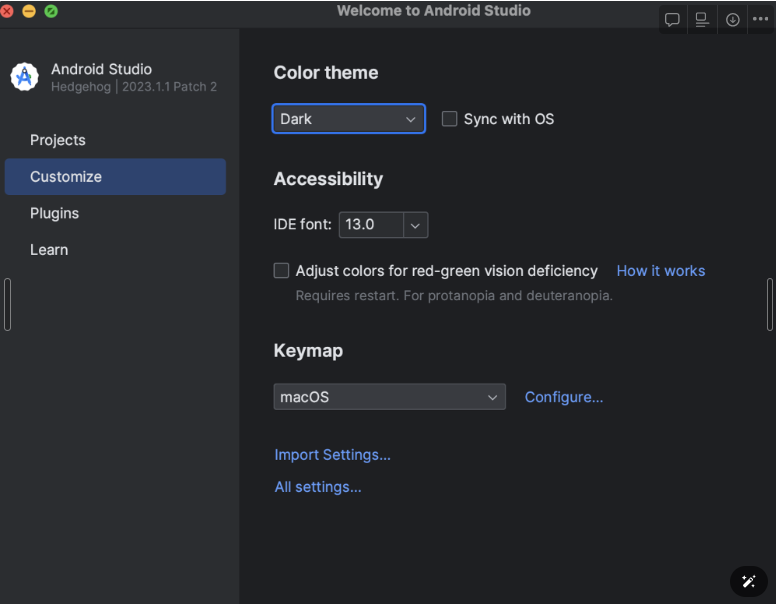The width and height of the screenshot is (776, 604).
Task: Click the download arrow circle icon
Action: (732, 20)
